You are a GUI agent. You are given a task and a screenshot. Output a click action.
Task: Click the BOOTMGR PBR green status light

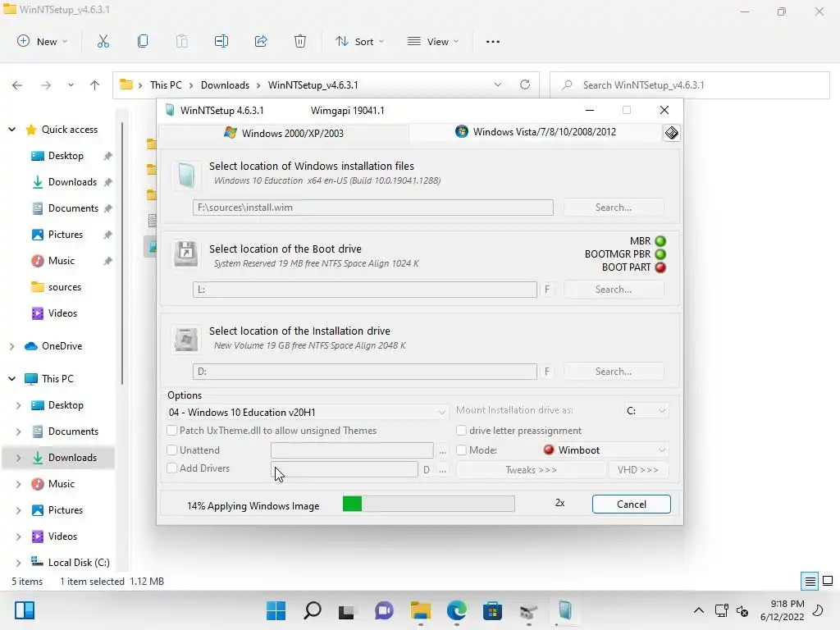click(x=660, y=254)
